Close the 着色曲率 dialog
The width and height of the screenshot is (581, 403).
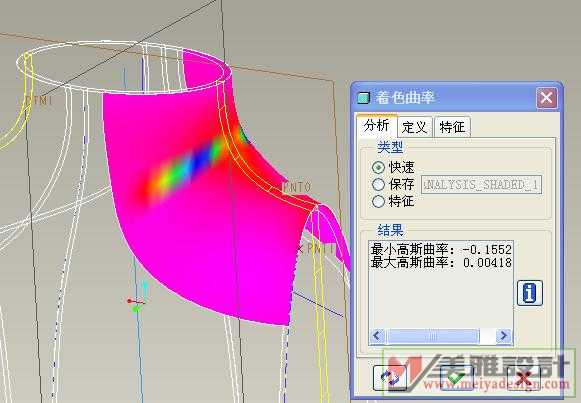[x=547, y=98]
